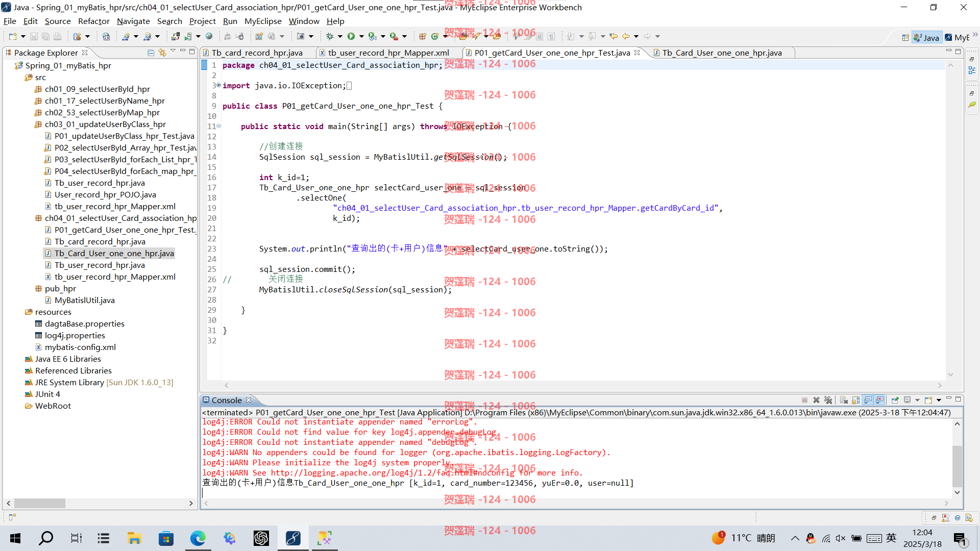
Task: Toggle Show Console When Standard Error Changes
Action: click(879, 400)
